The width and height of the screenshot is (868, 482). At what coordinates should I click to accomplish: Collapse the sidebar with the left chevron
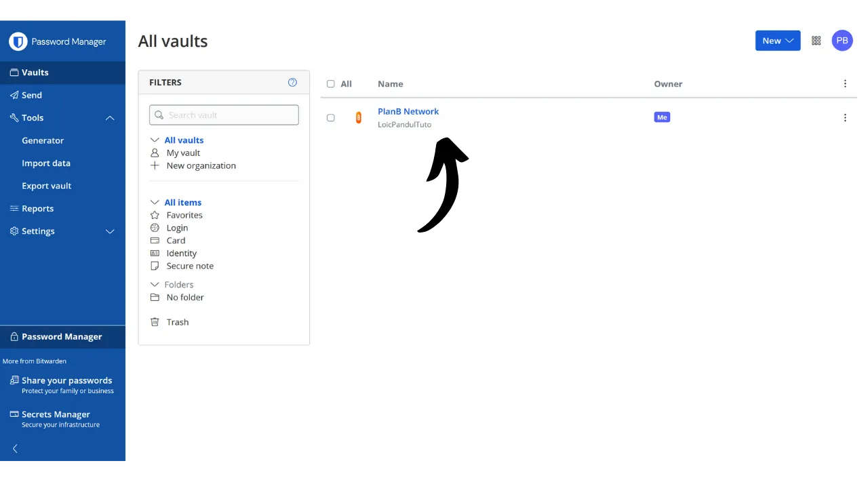coord(15,448)
